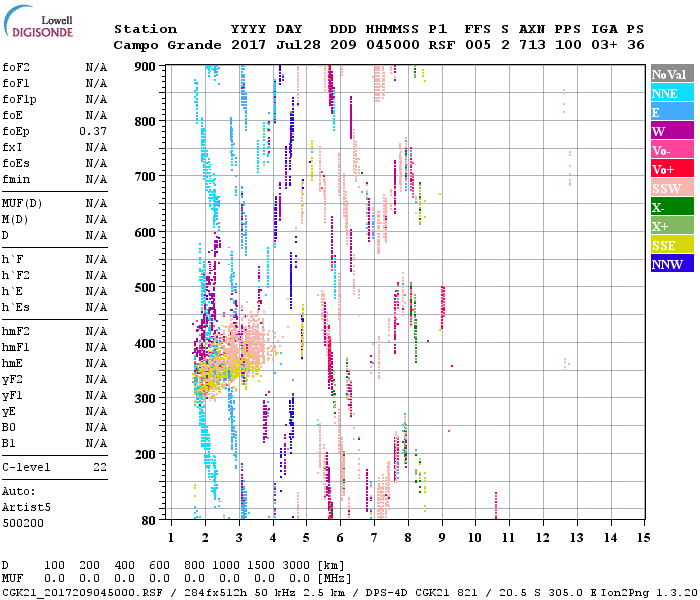This screenshot has height=600, width=700.
Task: Select the SSW salmon legend swatch
Action: coord(671,188)
